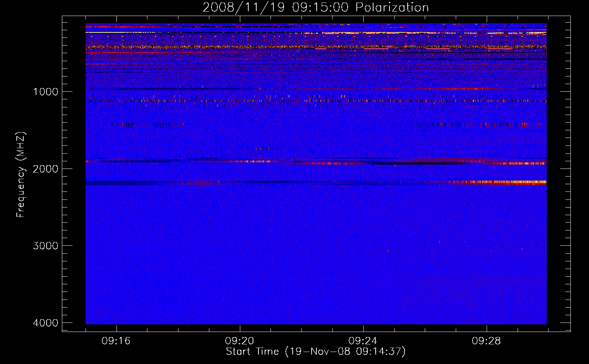Click the 4000 frequency tick label
This screenshot has width=589, height=364.
pos(46,323)
